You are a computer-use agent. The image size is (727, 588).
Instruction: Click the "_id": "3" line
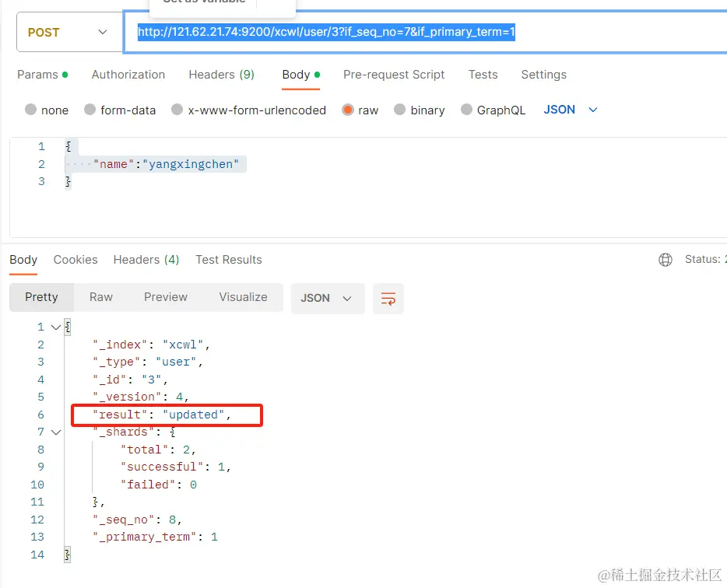coord(130,380)
